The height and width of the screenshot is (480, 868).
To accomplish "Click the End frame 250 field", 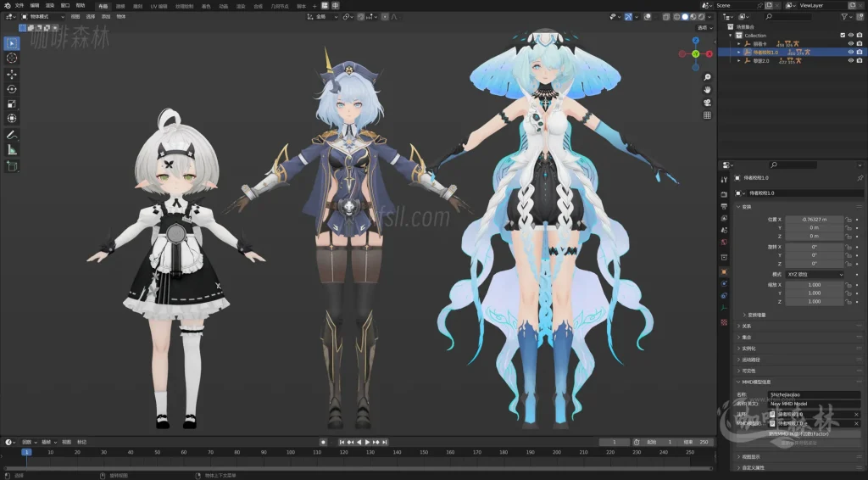I will coord(697,443).
